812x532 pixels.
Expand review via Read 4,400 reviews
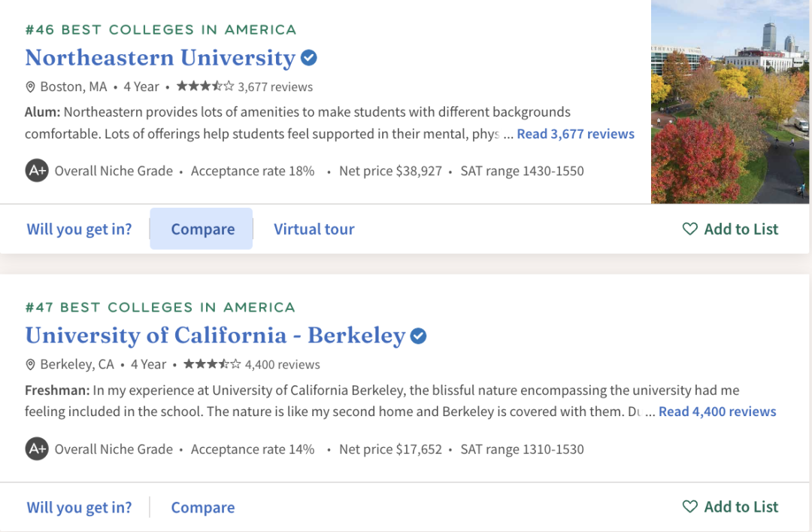pos(717,412)
